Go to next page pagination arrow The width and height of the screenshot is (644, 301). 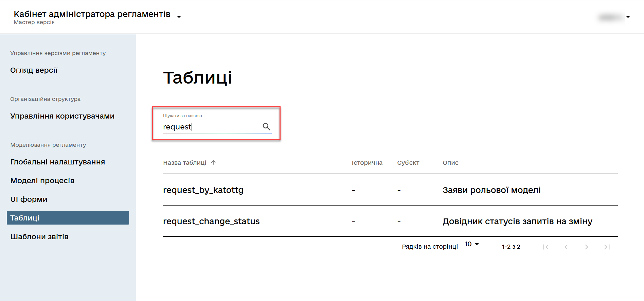point(587,247)
